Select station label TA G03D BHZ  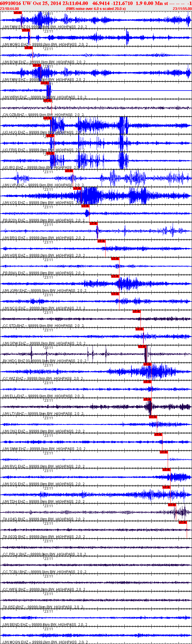point(14,537)
